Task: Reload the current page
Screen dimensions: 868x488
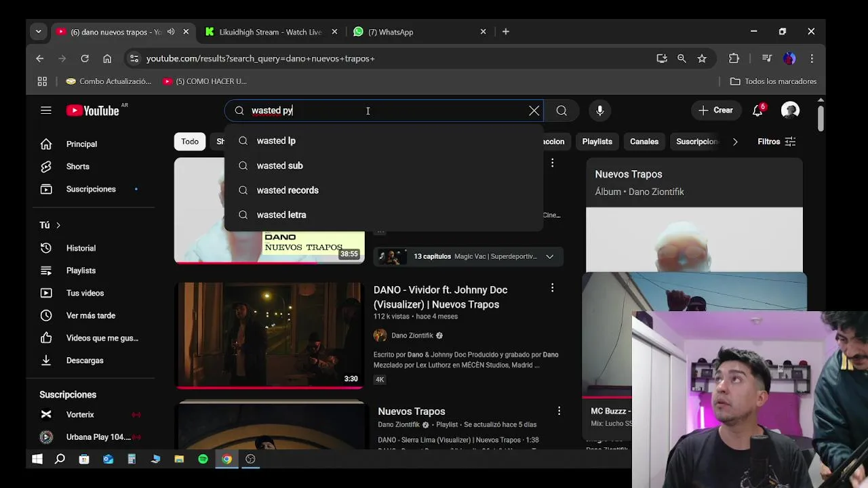Action: 85,58
